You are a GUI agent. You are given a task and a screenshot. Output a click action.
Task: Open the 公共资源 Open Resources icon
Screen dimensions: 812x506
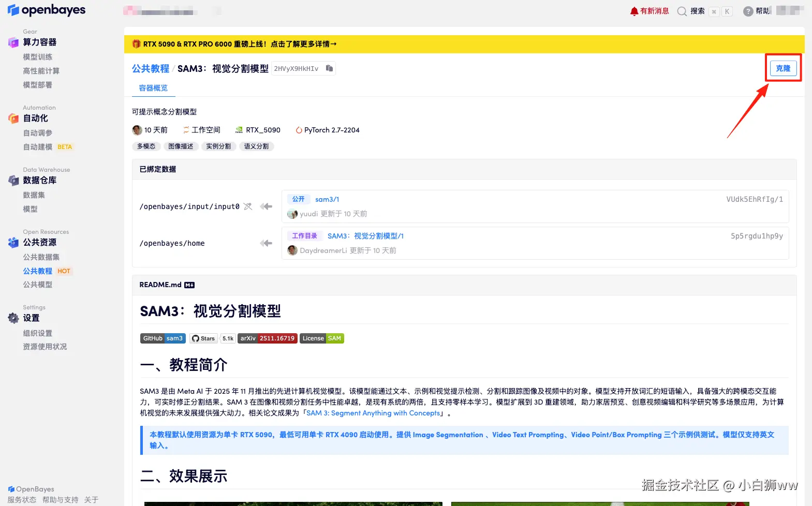13,243
